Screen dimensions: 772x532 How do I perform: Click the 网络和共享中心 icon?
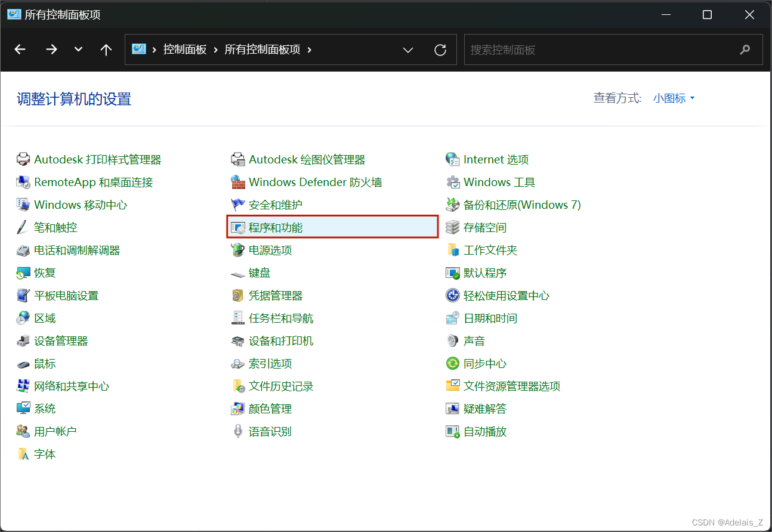(x=23, y=386)
